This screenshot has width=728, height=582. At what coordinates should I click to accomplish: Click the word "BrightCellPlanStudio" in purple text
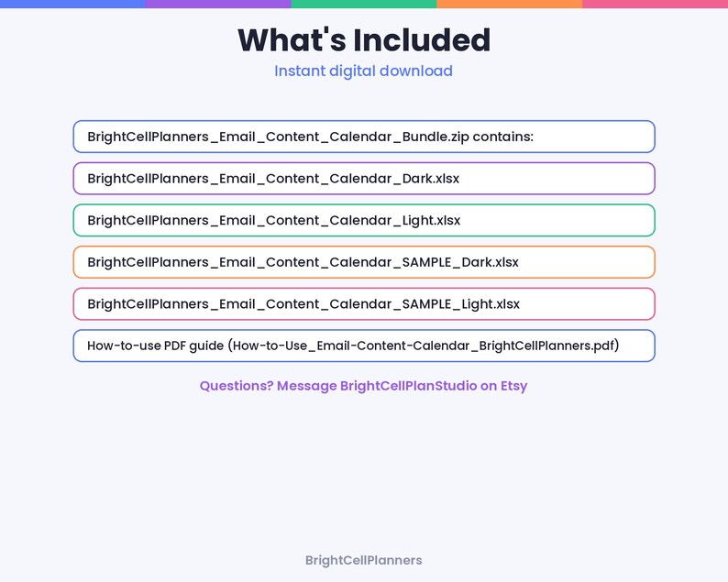pyautogui.click(x=409, y=386)
